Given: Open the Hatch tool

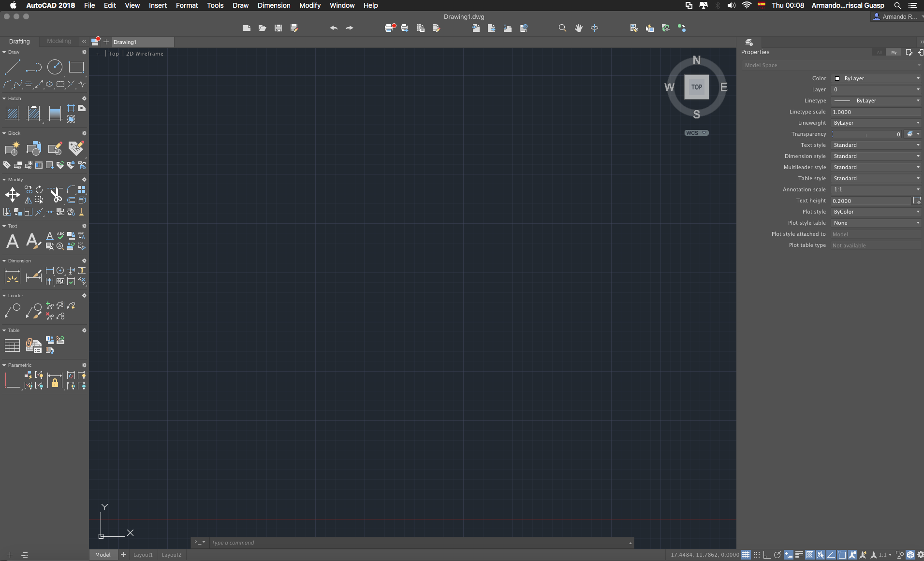Looking at the screenshot, I should pos(12,114).
